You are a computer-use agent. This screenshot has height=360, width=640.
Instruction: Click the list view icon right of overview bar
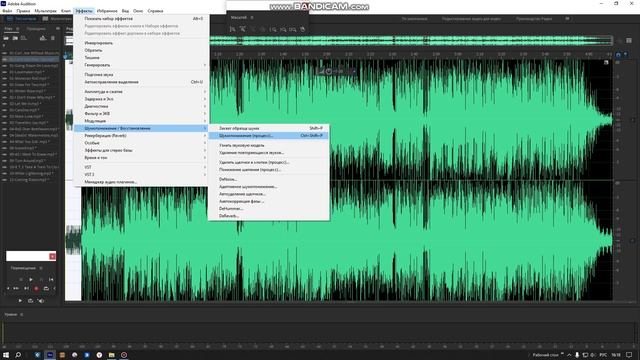pos(629,40)
